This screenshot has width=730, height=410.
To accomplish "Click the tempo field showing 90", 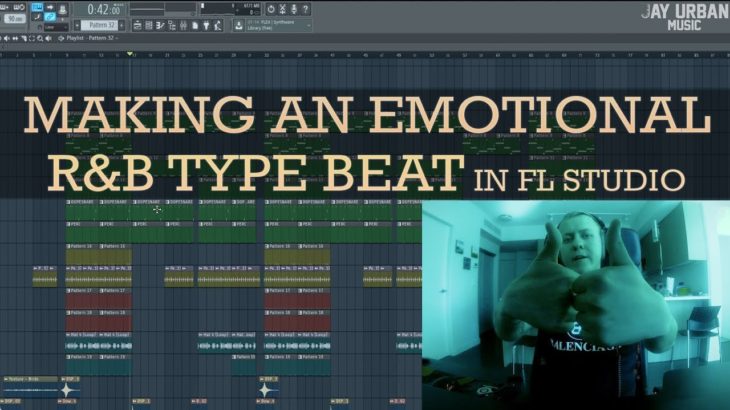I will click(x=15, y=19).
